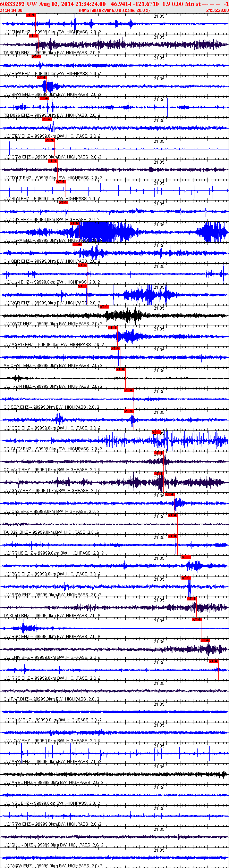Click the station label 'UW.JORV EHZ'
The height and width of the screenshot is (868, 229).
17,240
